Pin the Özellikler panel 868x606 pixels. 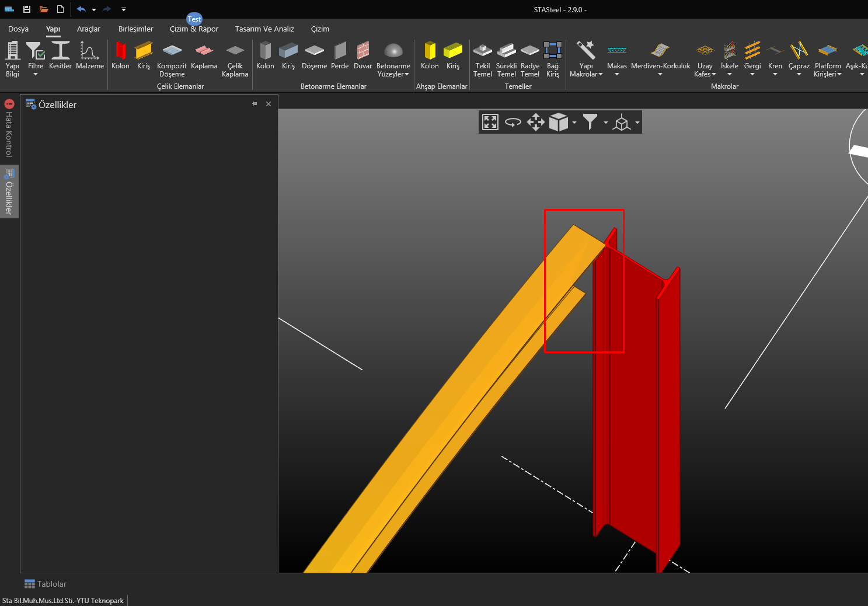coord(255,104)
